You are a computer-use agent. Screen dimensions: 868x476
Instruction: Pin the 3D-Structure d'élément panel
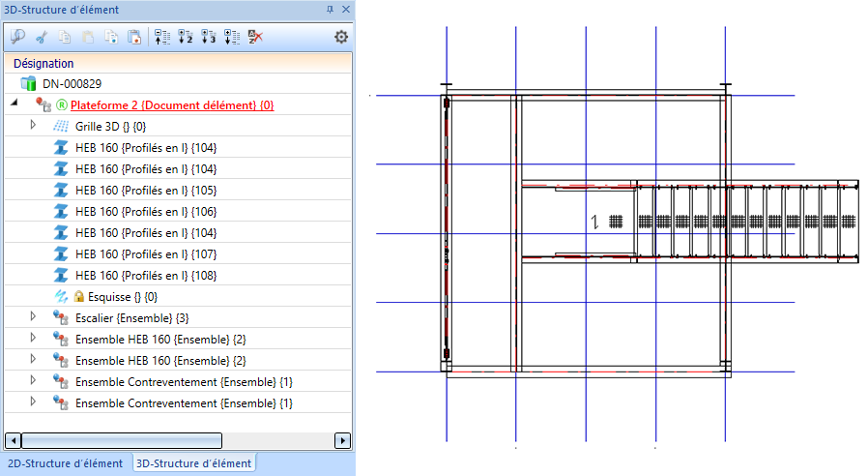pyautogui.click(x=330, y=9)
